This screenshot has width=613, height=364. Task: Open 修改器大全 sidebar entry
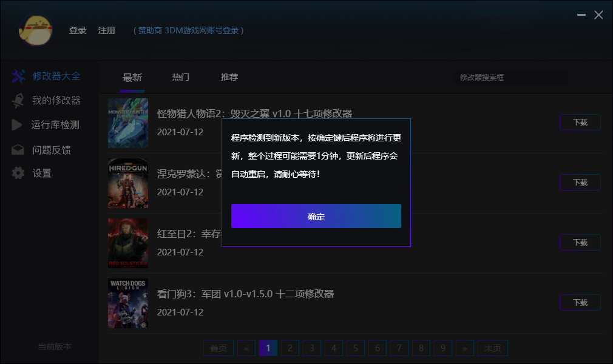[x=56, y=76]
